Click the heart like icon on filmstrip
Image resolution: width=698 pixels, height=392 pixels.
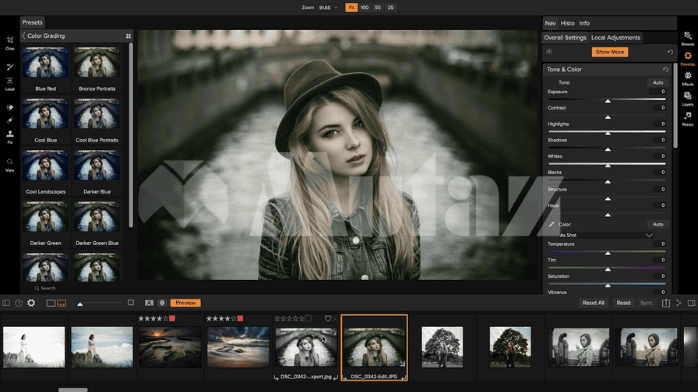(x=328, y=318)
